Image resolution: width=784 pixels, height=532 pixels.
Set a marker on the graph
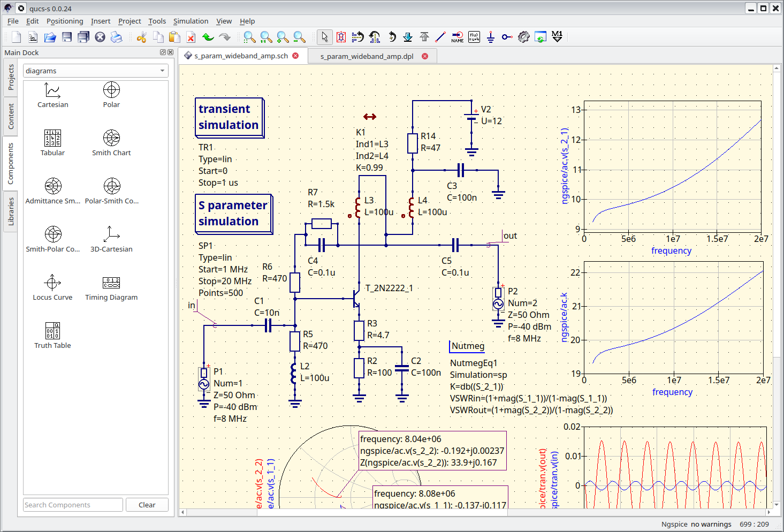(x=557, y=37)
